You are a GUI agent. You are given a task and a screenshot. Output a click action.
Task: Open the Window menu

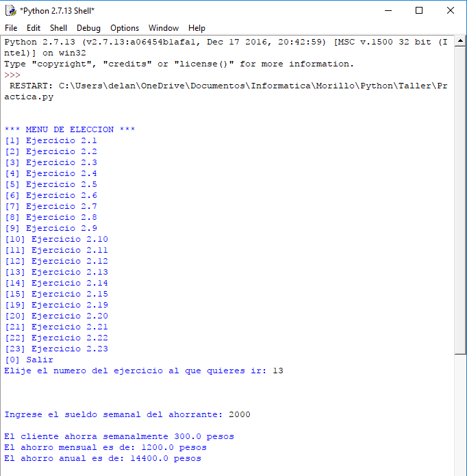(164, 28)
